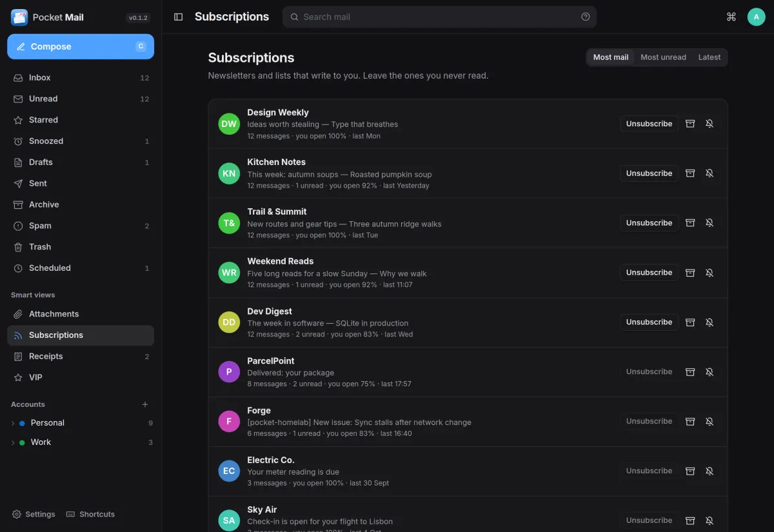The width and height of the screenshot is (774, 532).
Task: Mute Kitchen Notes notifications
Action: point(709,173)
